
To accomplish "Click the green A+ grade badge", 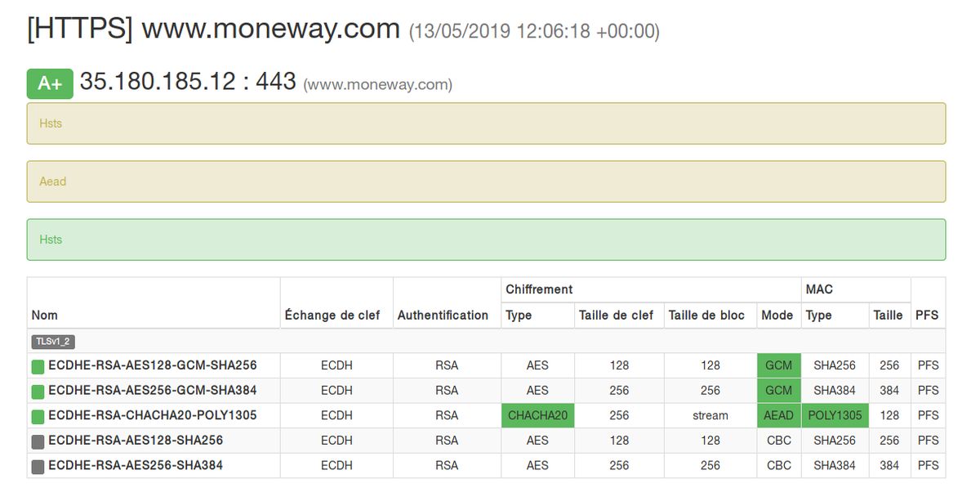I will point(50,84).
